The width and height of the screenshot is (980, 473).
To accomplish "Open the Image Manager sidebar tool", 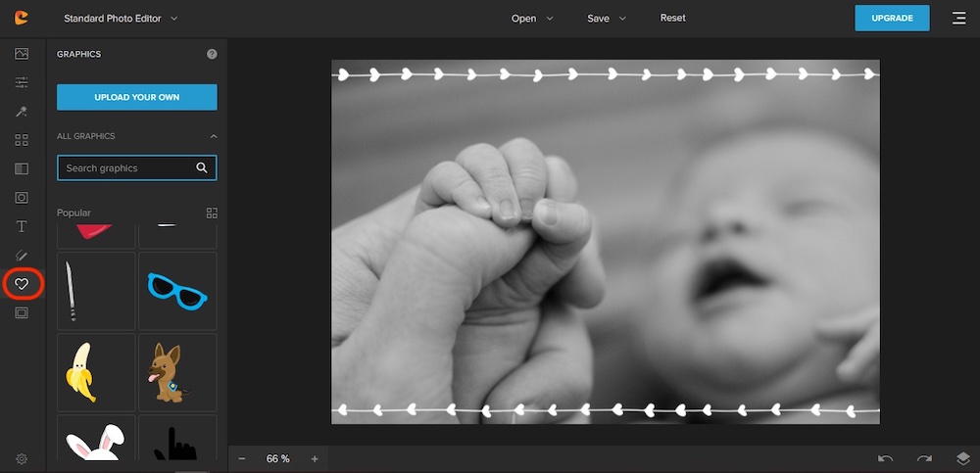I will (x=22, y=54).
